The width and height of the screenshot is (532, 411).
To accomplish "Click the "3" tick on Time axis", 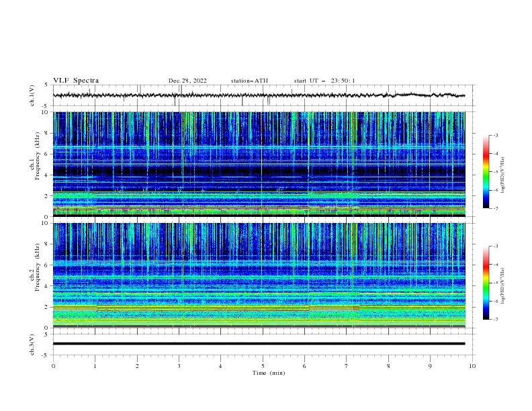I will [x=179, y=366].
